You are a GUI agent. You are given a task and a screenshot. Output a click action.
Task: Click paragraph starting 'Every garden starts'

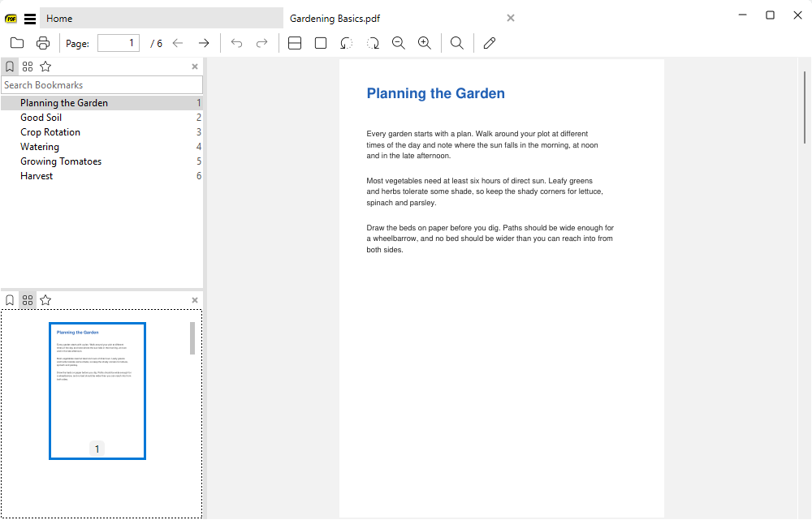tap(482, 145)
